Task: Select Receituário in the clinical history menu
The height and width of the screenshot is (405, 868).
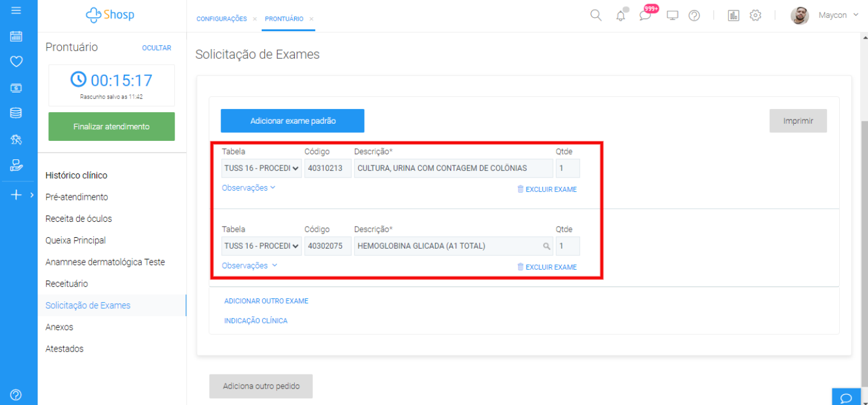Action: [x=66, y=284]
